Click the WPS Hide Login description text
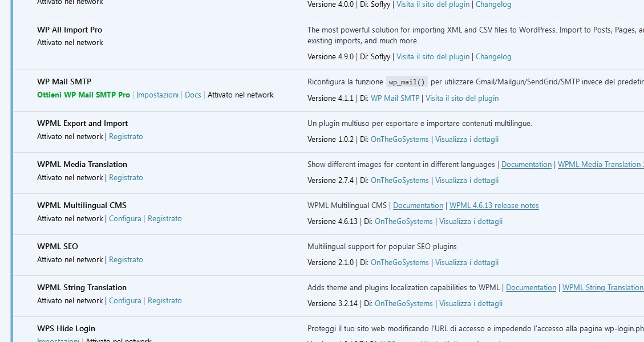Viewport: 644px width, 342px height. [x=476, y=328]
